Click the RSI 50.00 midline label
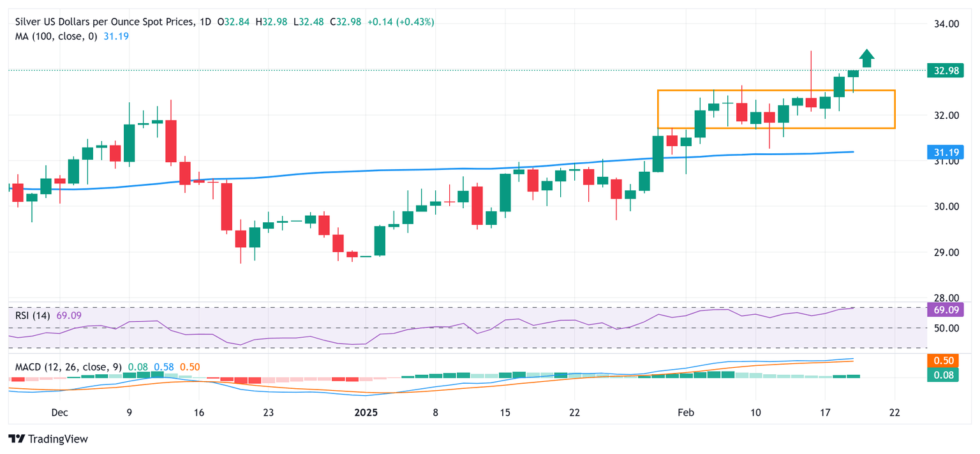This screenshot has height=454, width=980. tap(945, 328)
